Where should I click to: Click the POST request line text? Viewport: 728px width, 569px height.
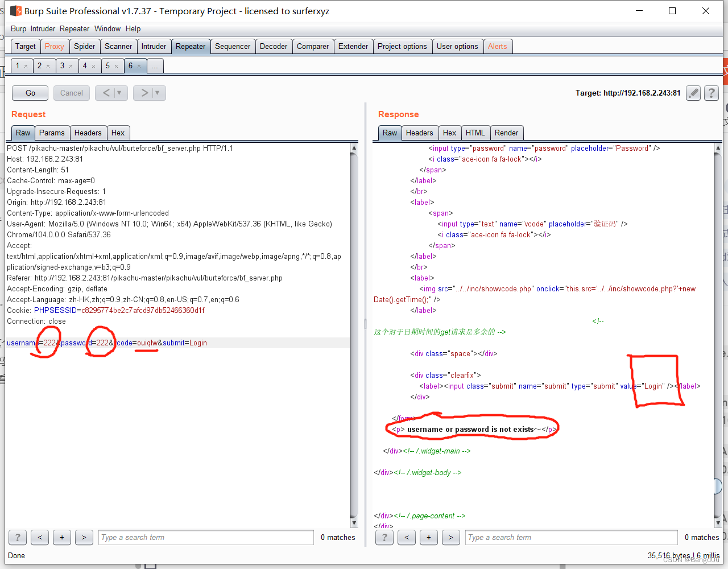click(x=120, y=149)
